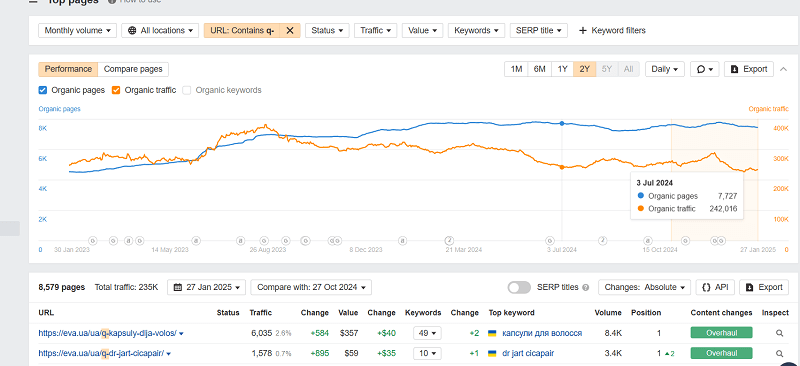Open the 27 Jan 2025 date dropdown
This screenshot has width=800, height=366.
[207, 287]
